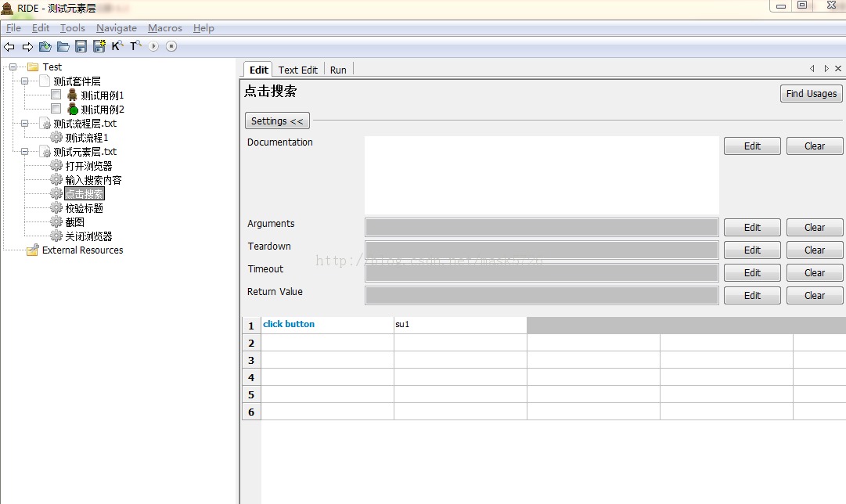
Task: Click the Save floppy disk icon
Action: click(81, 46)
